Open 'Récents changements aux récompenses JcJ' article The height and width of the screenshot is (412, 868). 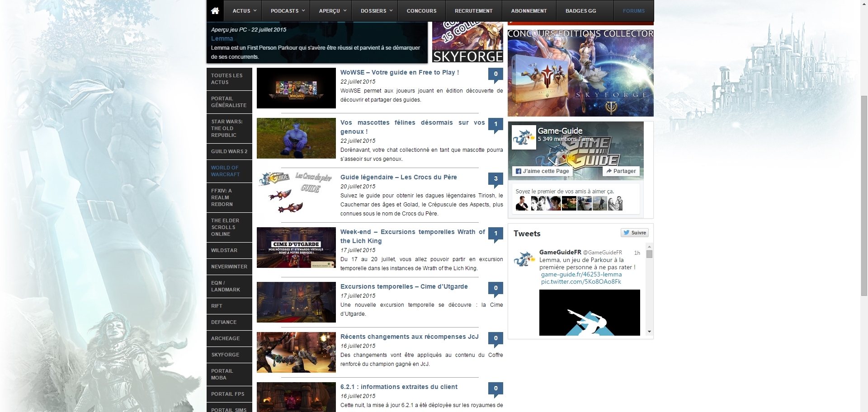tap(409, 337)
